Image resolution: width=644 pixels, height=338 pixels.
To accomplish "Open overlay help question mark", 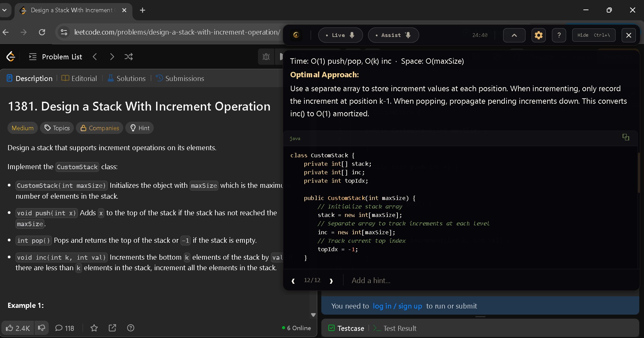I will pos(559,35).
